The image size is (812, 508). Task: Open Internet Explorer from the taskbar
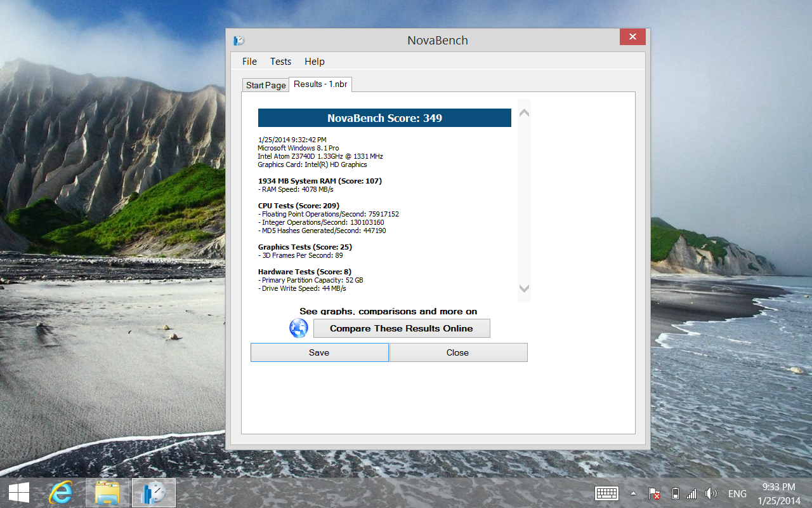click(60, 493)
